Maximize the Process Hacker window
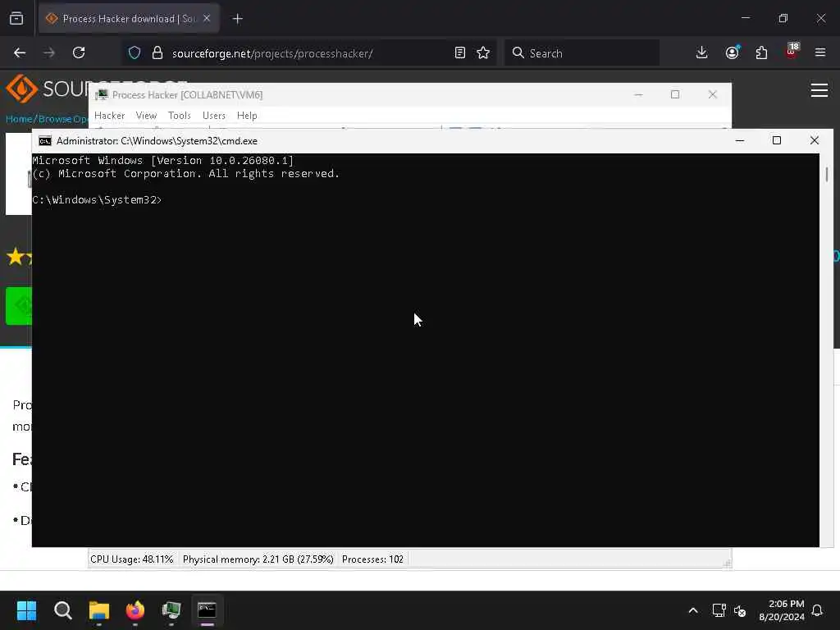The image size is (840, 630). (675, 95)
